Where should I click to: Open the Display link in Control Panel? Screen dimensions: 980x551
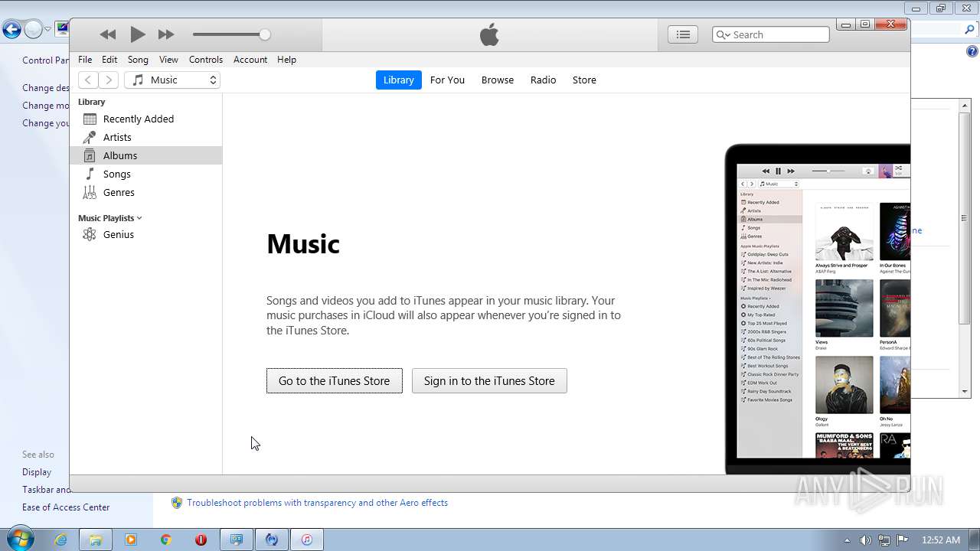point(37,472)
